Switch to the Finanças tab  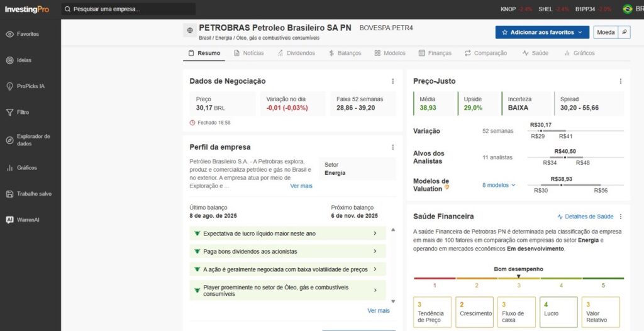tap(435, 53)
